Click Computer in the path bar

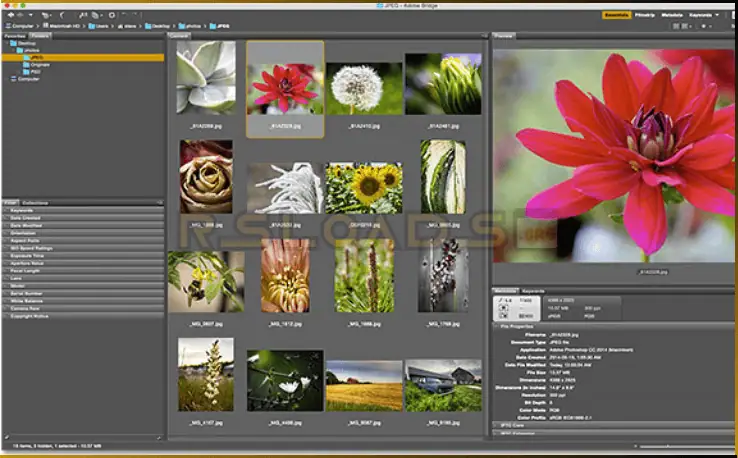tap(19, 26)
